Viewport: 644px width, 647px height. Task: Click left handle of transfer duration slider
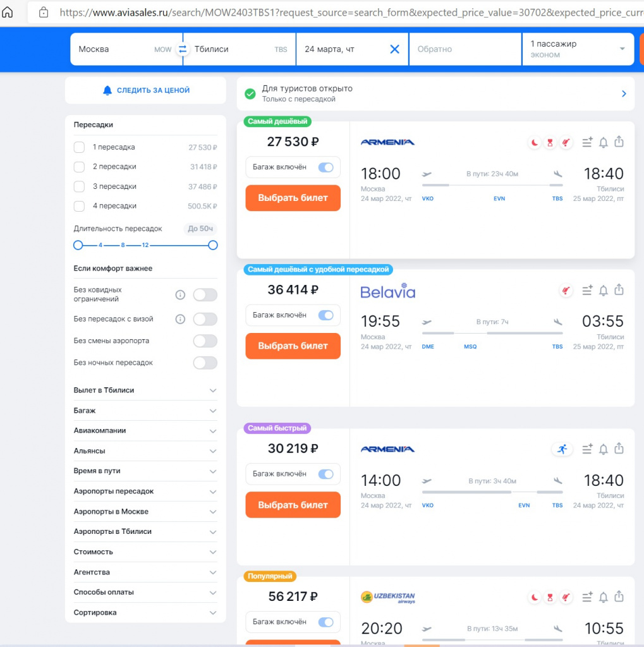[78, 245]
